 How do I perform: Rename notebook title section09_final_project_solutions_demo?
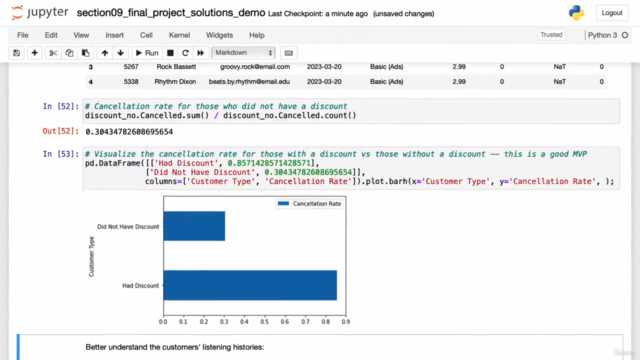pos(171,13)
